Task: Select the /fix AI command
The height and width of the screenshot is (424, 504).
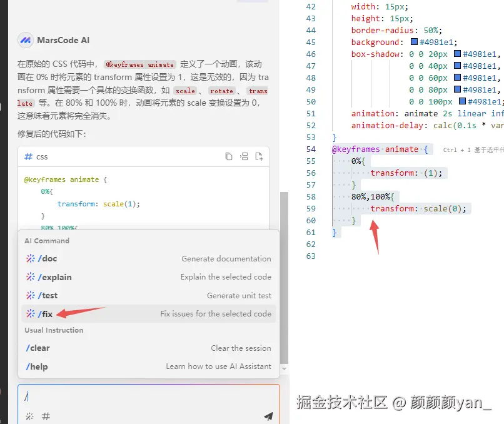Action: 148,314
